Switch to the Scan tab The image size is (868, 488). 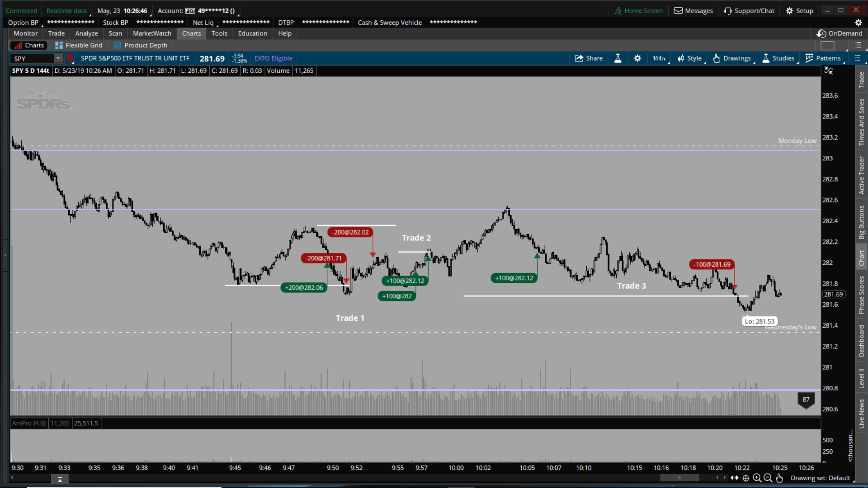(x=115, y=33)
